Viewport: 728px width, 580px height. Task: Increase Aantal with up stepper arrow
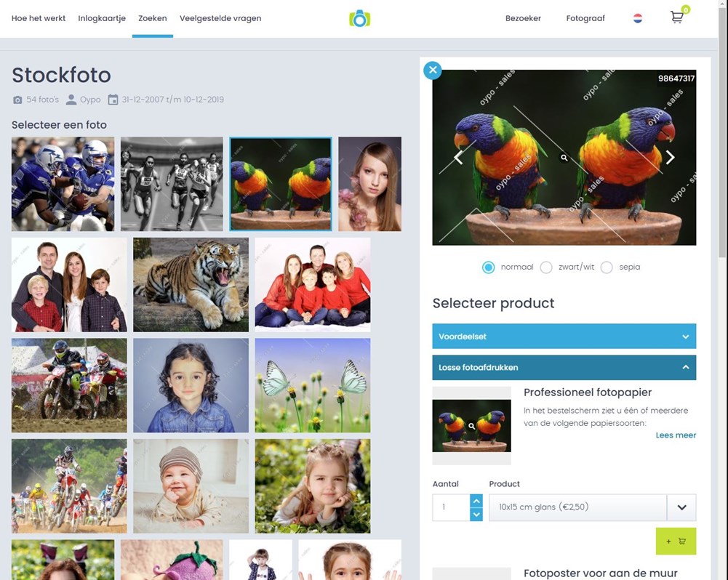click(x=476, y=501)
